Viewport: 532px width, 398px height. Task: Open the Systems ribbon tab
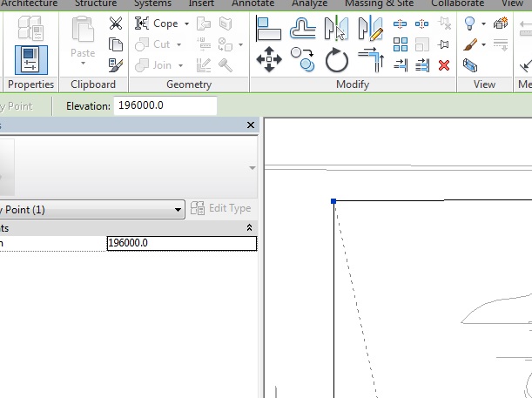152,3
